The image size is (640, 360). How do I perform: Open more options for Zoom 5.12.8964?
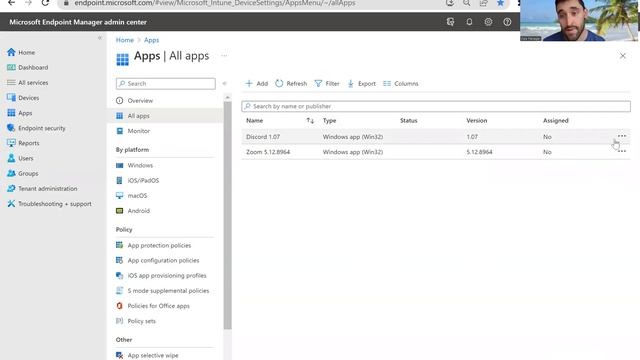click(622, 151)
